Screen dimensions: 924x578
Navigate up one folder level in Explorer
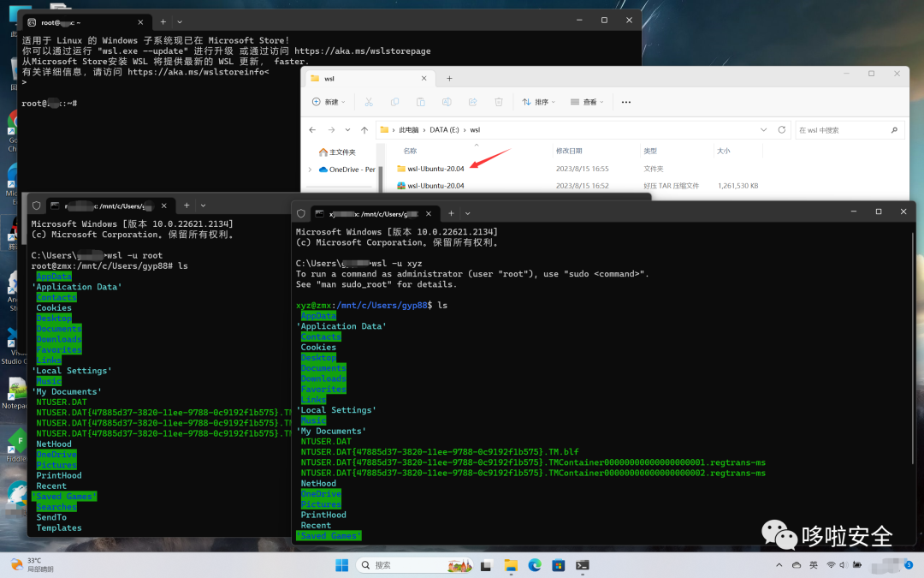point(364,130)
